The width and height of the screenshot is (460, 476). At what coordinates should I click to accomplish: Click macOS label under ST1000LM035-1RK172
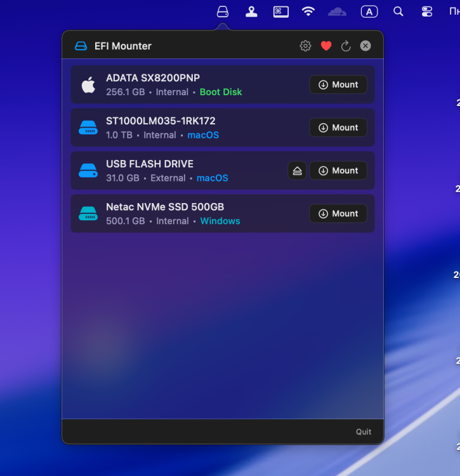click(x=203, y=135)
